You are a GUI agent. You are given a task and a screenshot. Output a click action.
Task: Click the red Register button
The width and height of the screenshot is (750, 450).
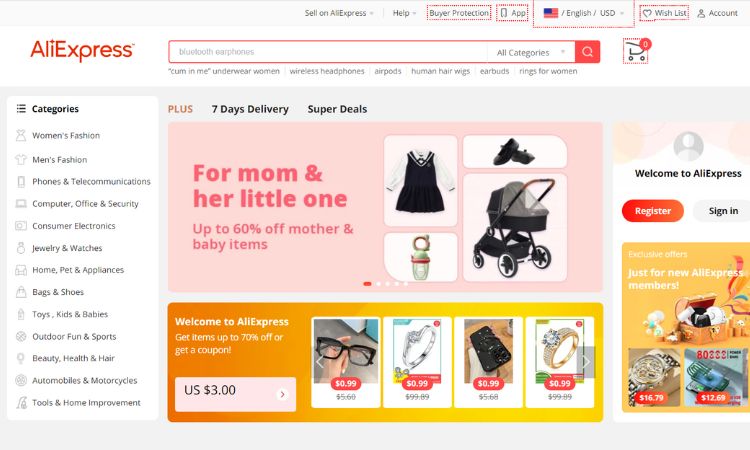(652, 211)
